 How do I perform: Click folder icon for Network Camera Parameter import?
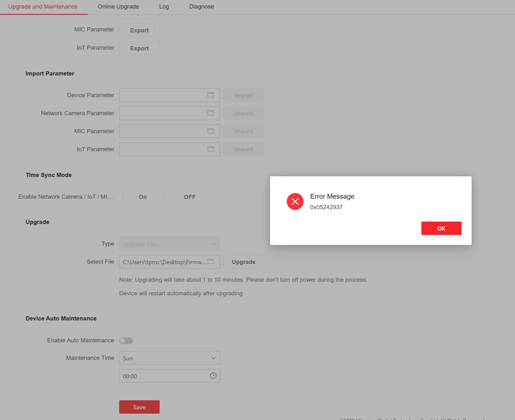click(211, 113)
